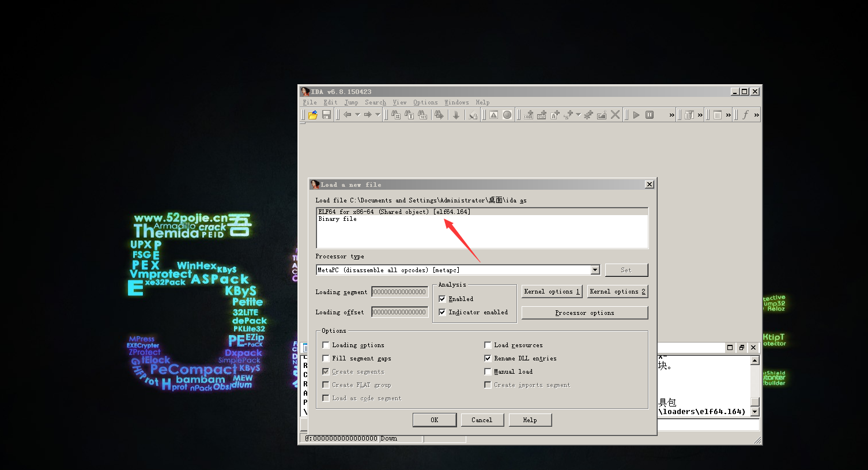Screen dimensions: 868x470
Task: Open the Search menu
Action: (x=375, y=102)
